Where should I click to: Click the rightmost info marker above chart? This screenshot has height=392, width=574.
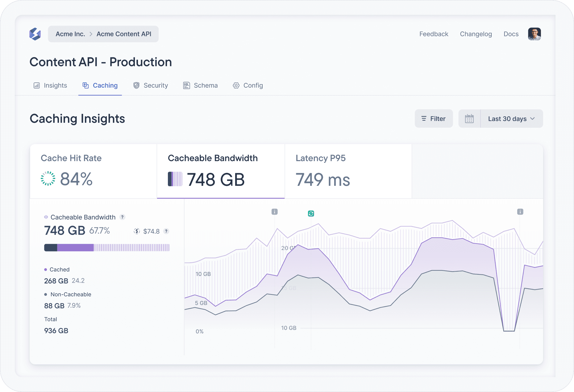(x=520, y=212)
